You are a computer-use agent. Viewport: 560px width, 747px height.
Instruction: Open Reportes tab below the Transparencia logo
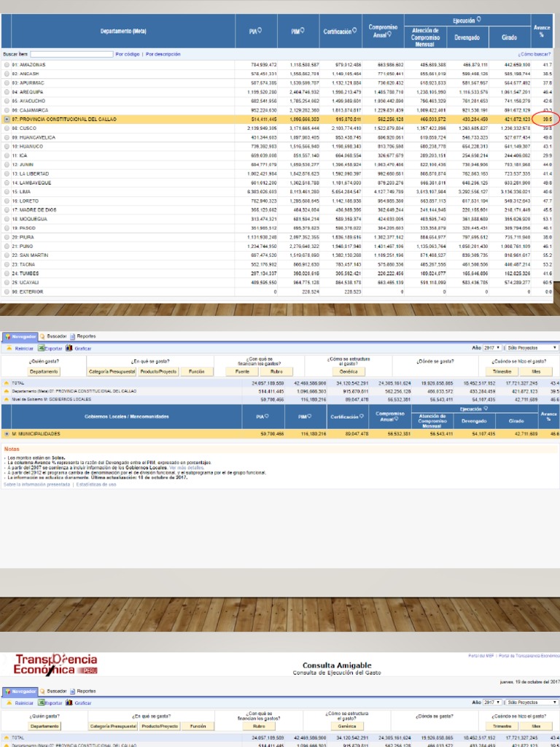[85, 690]
